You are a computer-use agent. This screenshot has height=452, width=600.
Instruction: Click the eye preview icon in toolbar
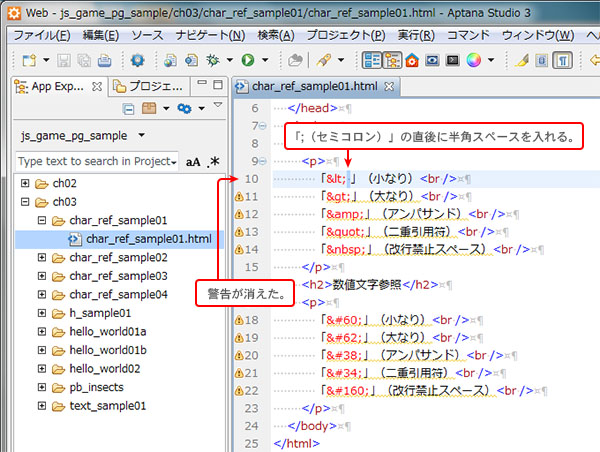[432, 60]
